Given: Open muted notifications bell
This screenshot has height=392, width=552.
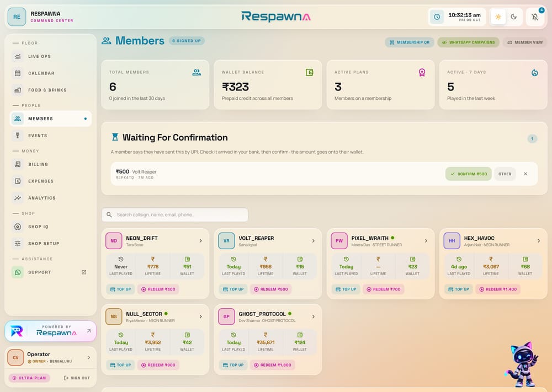Looking at the screenshot, I should pos(535,17).
